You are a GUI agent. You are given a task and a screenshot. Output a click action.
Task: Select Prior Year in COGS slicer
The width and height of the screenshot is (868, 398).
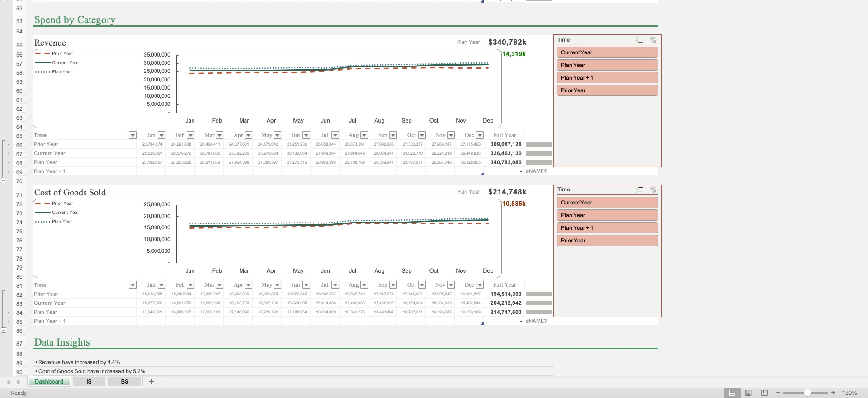pyautogui.click(x=607, y=241)
